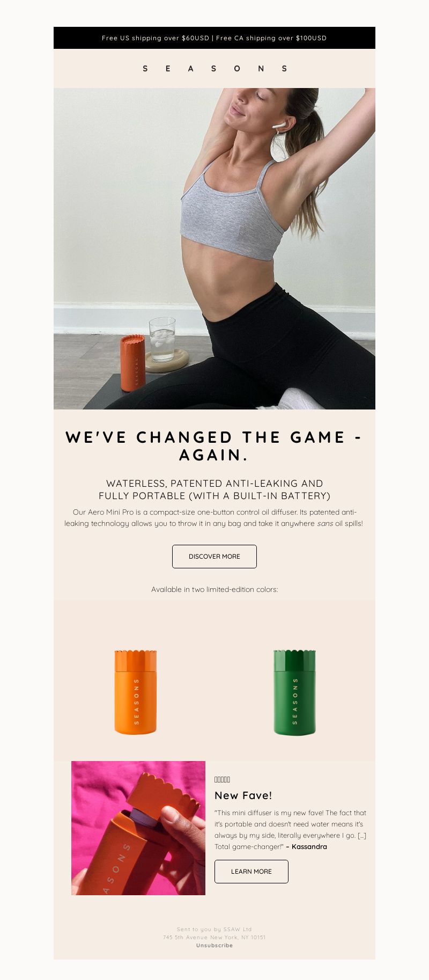This screenshot has height=980, width=429.
Task: Click the "Available in two limited-edition colors" text
Action: [214, 589]
